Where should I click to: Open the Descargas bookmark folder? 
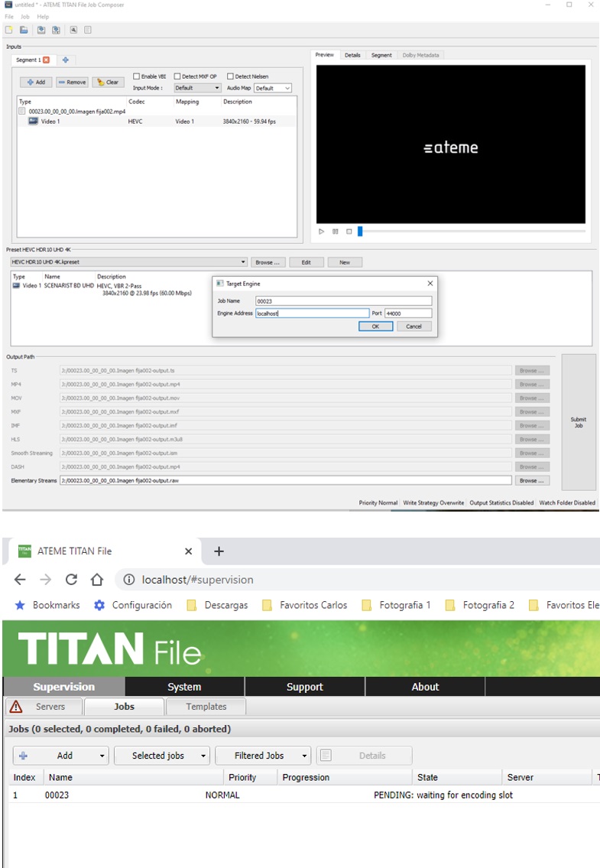pyautogui.click(x=218, y=605)
